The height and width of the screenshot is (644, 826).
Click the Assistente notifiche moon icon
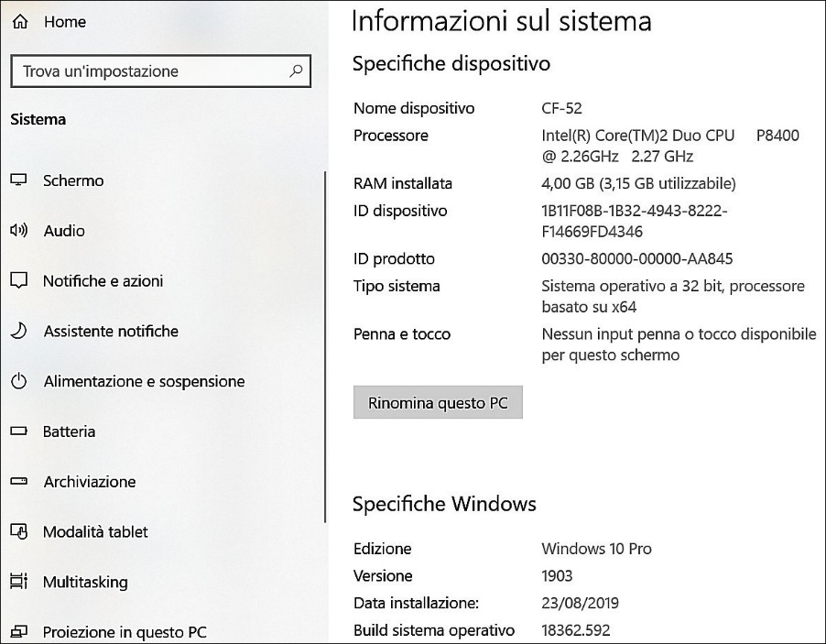(x=18, y=332)
